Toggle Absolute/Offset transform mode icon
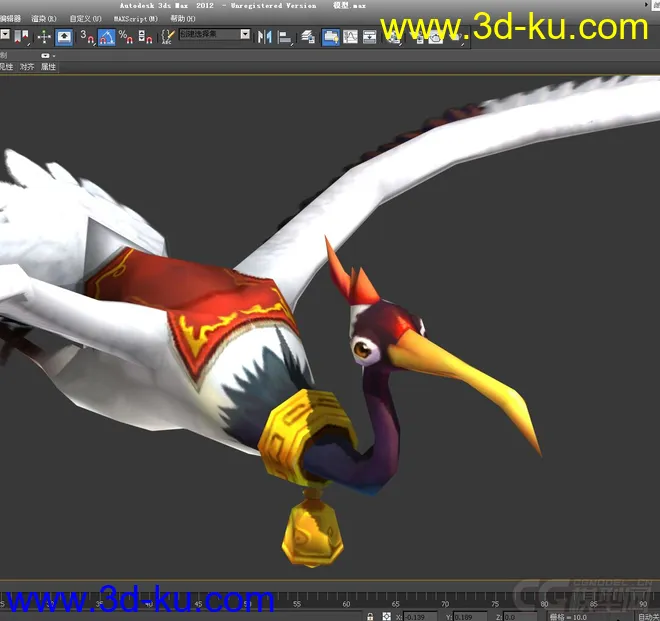 (386, 616)
